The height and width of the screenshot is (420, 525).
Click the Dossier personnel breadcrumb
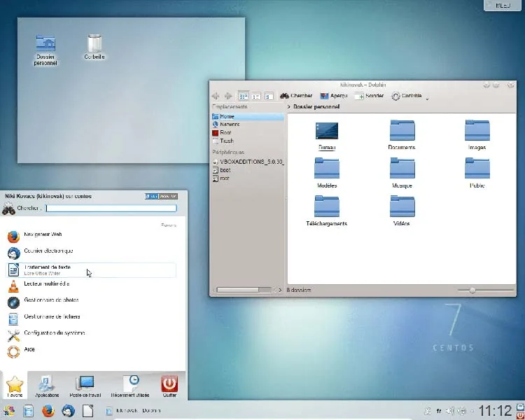(x=316, y=106)
